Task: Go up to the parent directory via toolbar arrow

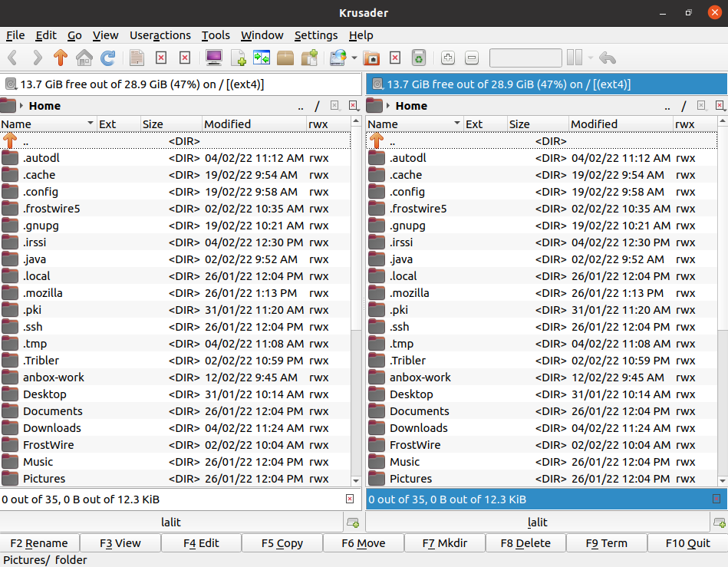Action: click(x=61, y=58)
